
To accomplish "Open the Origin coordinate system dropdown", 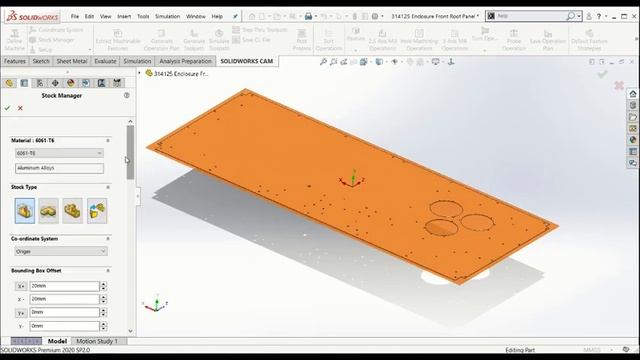I will pyautogui.click(x=61, y=251).
